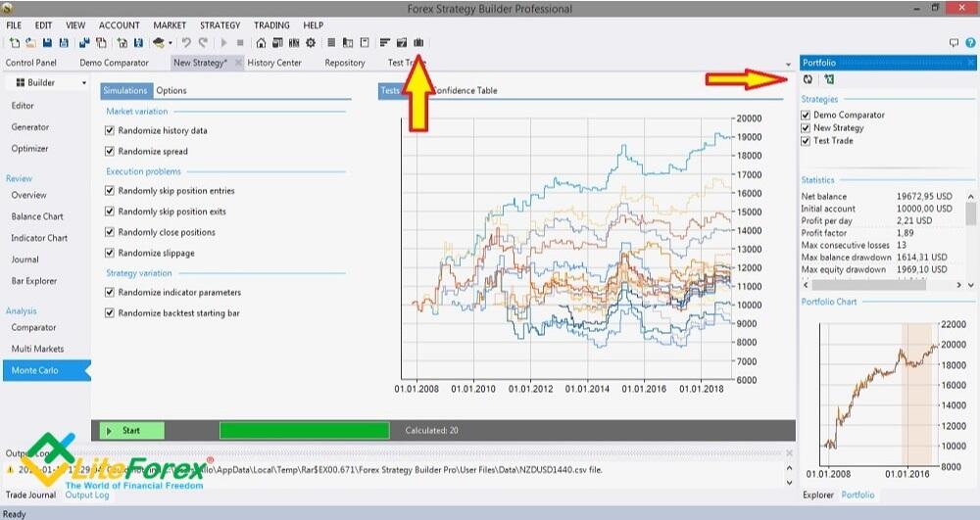980x520 pixels.
Task: Click the Save strategy floppy icon
Action: 47,42
